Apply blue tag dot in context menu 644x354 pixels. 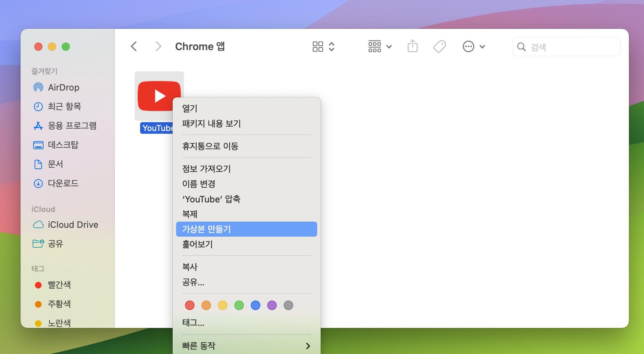click(x=256, y=305)
